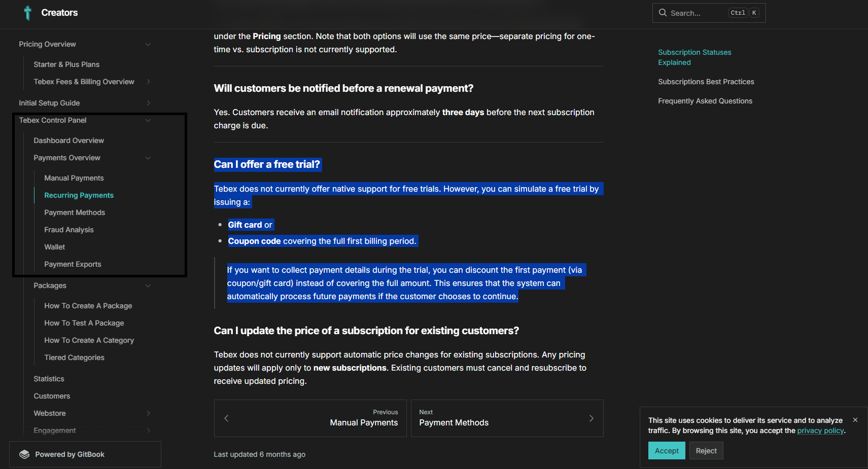The image size is (868, 469).
Task: Click the Tebex Creators logo icon
Action: pos(28,13)
